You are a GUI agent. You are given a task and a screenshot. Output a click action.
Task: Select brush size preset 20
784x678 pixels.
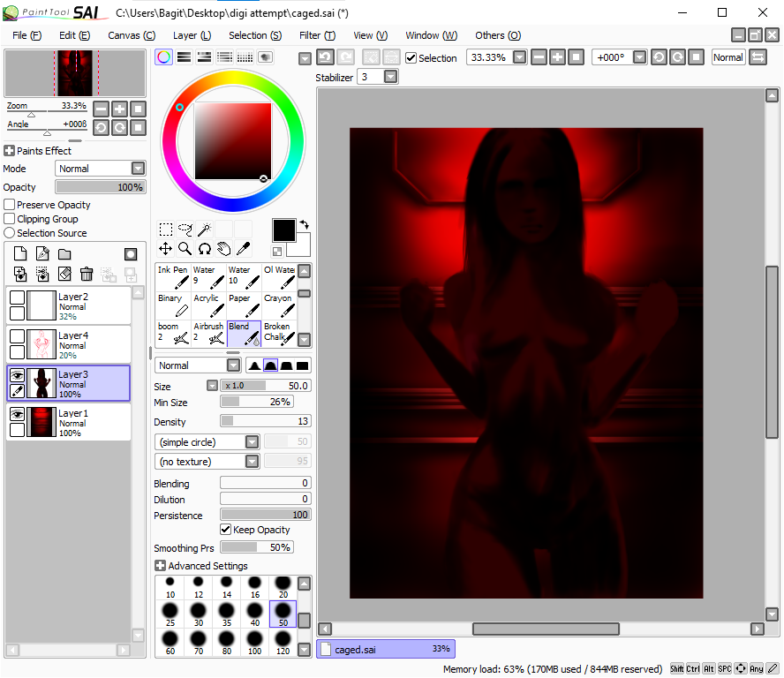pyautogui.click(x=283, y=587)
